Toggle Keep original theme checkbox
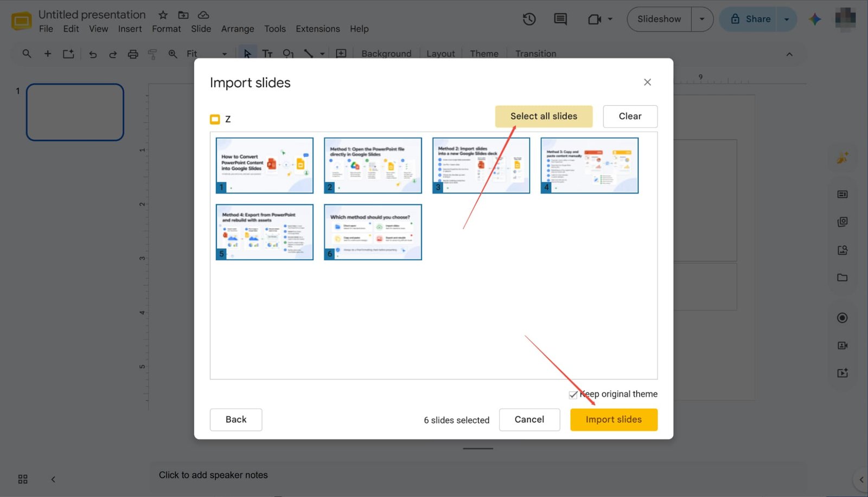Image resolution: width=868 pixels, height=497 pixels. [x=573, y=395]
